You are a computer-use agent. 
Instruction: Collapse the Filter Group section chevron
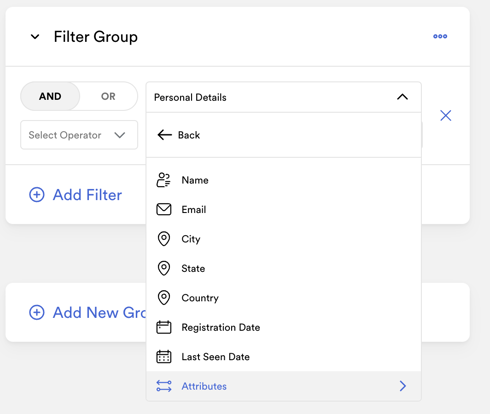[35, 37]
